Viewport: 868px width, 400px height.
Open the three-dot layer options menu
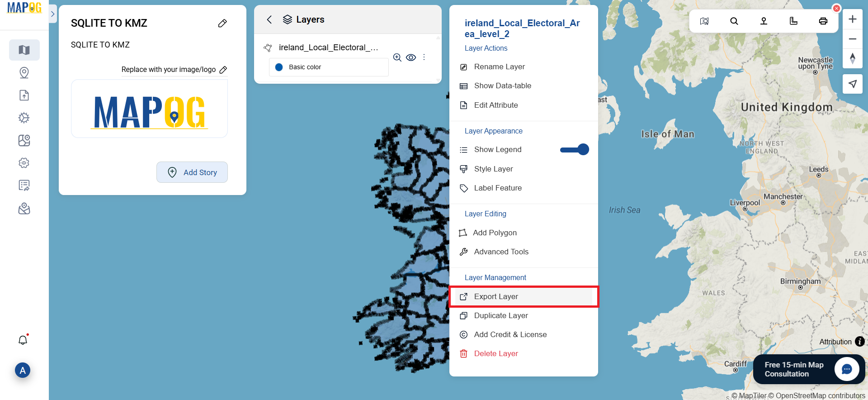pos(424,57)
